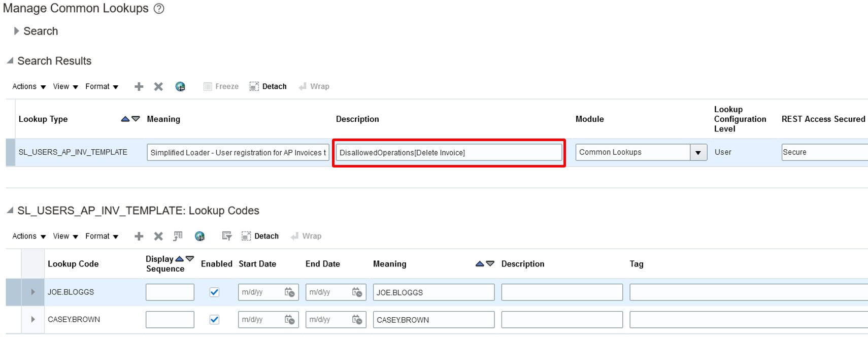Sort Lookup Type column descending
This screenshot has width=868, height=337.
(136, 119)
